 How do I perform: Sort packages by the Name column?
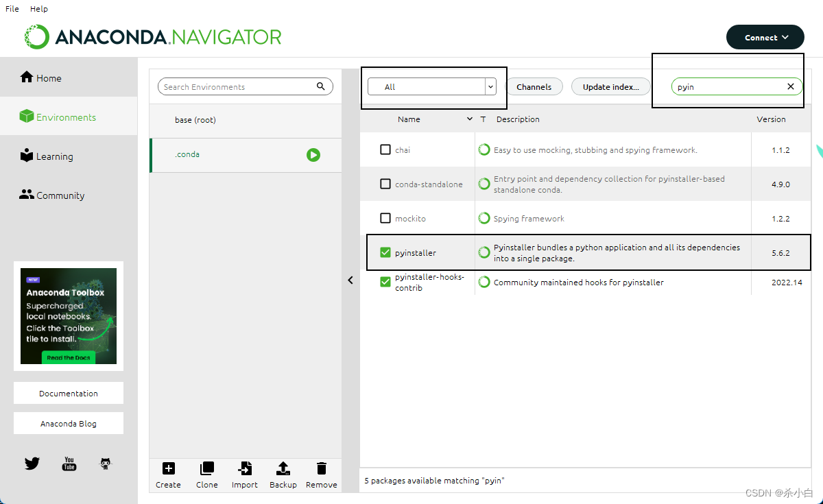tap(409, 119)
